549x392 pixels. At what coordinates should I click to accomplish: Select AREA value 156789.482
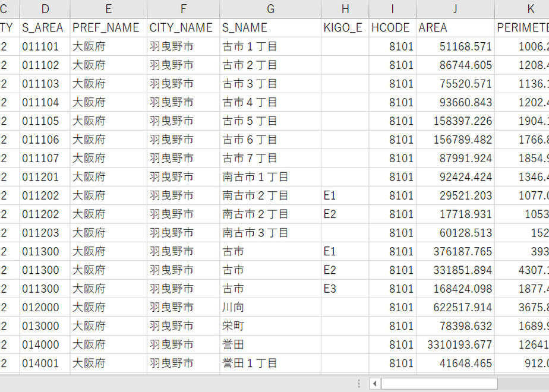pos(455,140)
